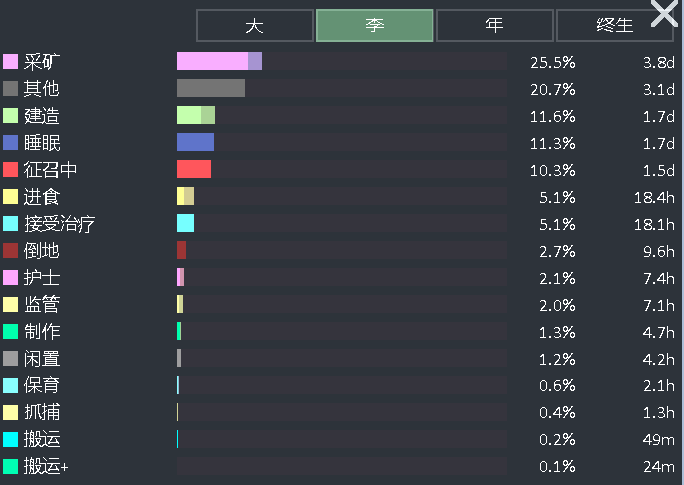This screenshot has width=684, height=485.
Task: Switch to the 天 (day) tab
Action: 255,26
